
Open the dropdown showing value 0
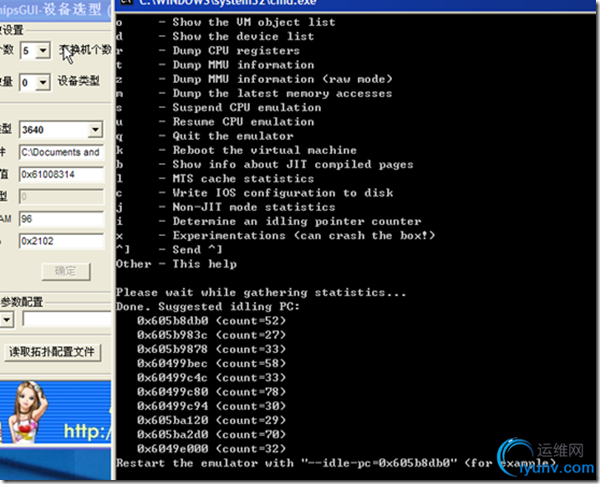coord(43,83)
